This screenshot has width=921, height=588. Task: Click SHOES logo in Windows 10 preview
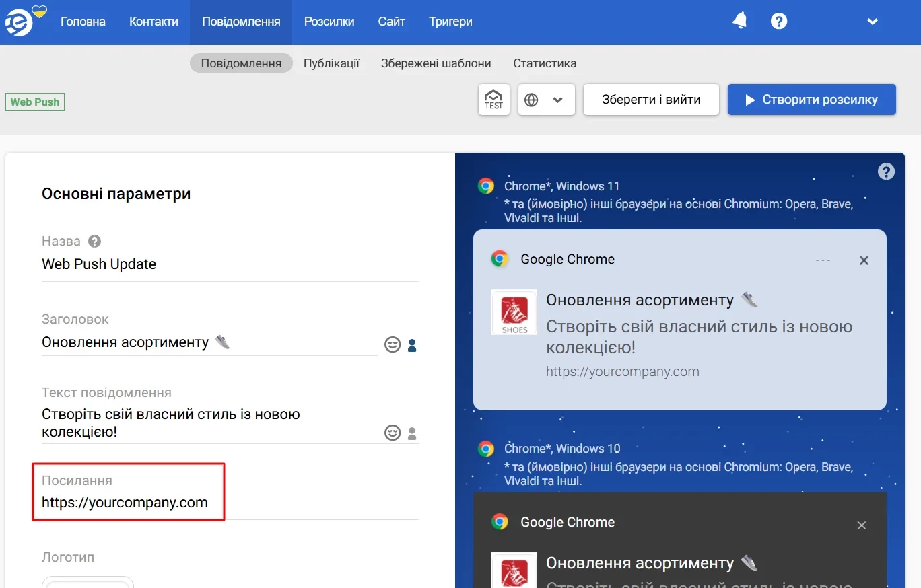click(514, 571)
